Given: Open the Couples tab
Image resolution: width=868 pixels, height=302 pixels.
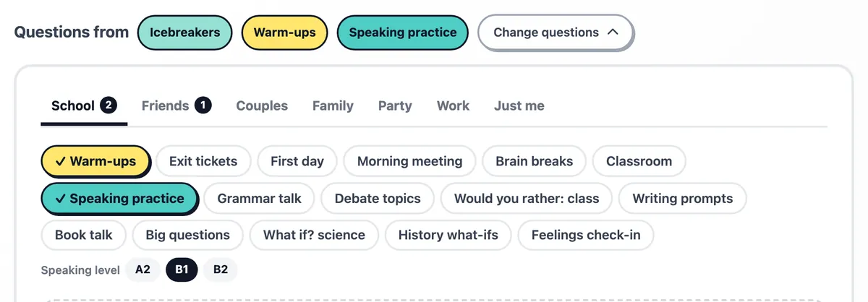Looking at the screenshot, I should tap(262, 105).
